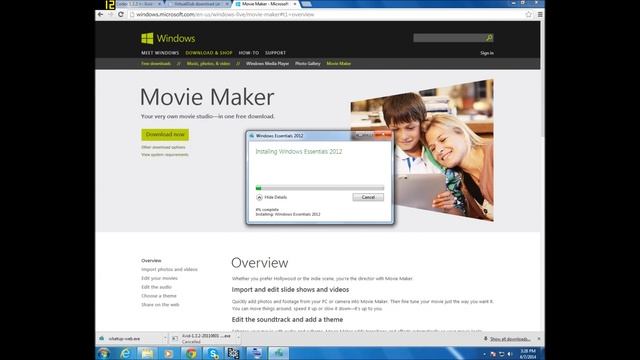Open the SUPPORT menu
This screenshot has height=360, width=640.
pos(276,53)
